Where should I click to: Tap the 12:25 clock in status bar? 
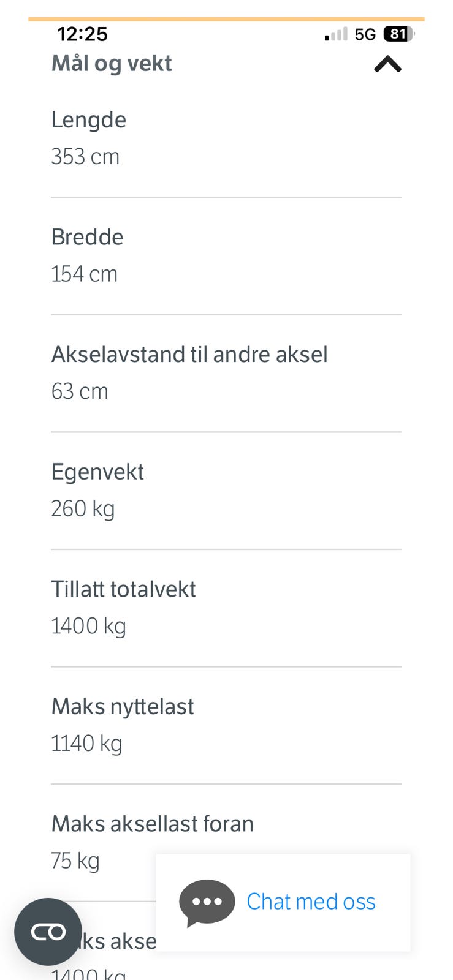click(x=82, y=34)
